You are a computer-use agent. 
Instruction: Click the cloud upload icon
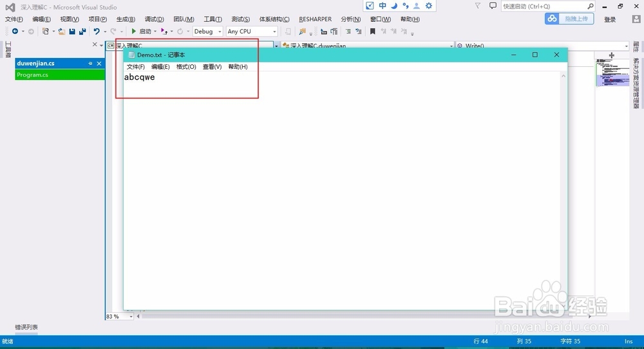click(x=553, y=19)
